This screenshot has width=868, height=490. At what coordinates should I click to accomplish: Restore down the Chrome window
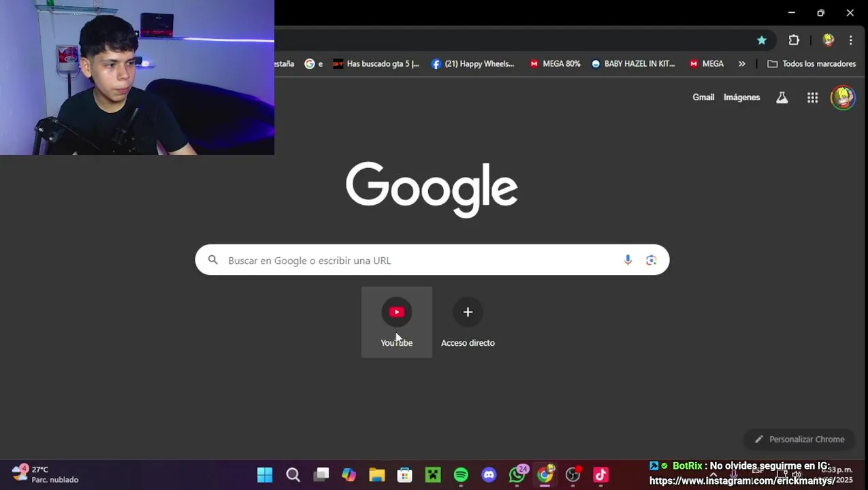[821, 13]
